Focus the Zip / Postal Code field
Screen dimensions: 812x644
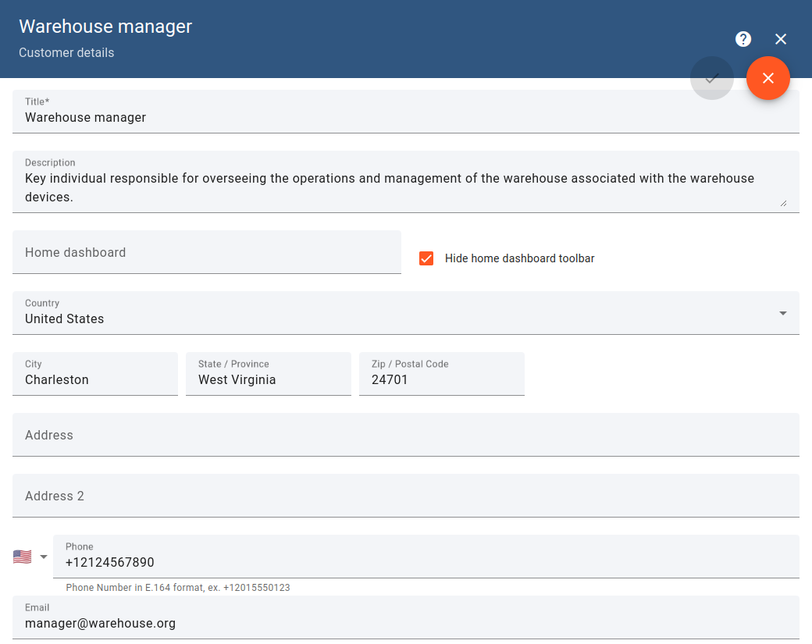click(441, 379)
